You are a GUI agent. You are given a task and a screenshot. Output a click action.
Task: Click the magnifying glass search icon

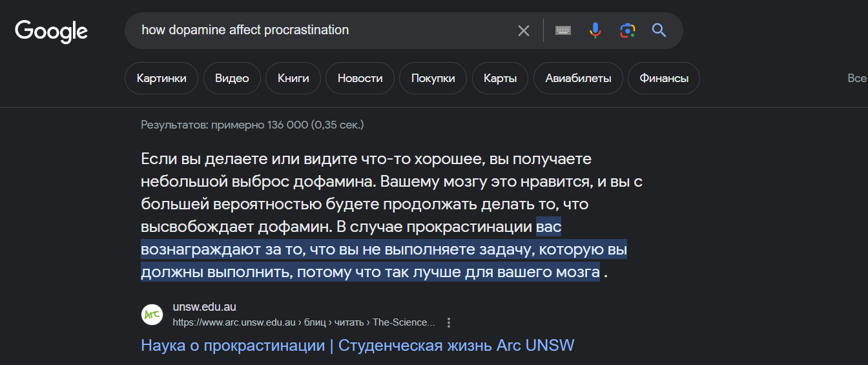coord(659,30)
